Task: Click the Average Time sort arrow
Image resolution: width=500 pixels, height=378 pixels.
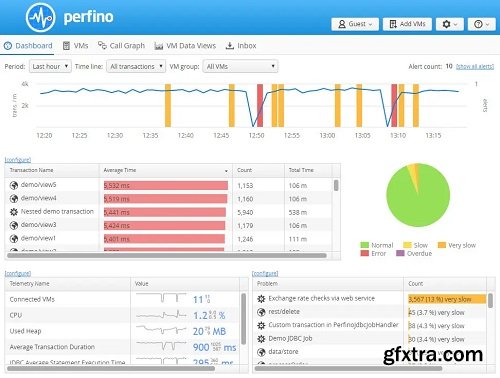Action: (x=226, y=171)
